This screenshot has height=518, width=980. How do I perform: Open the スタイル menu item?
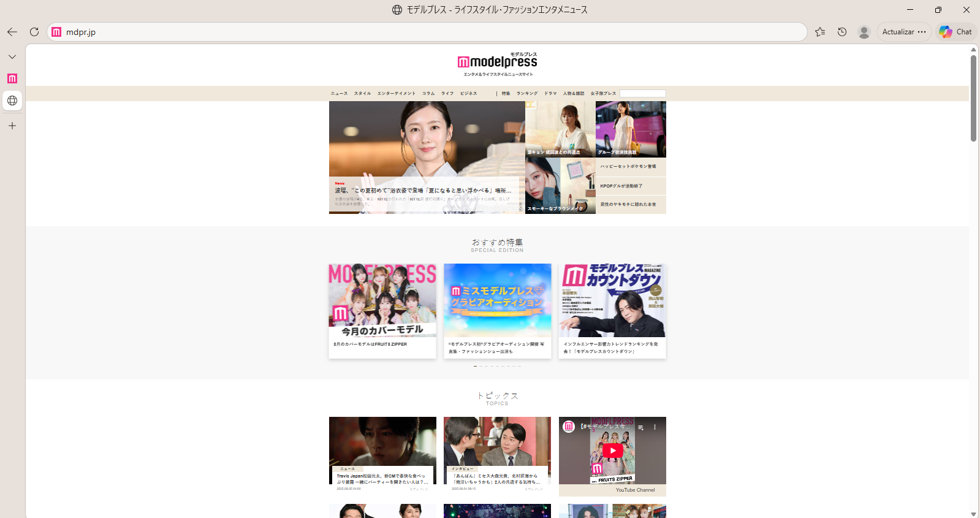362,94
